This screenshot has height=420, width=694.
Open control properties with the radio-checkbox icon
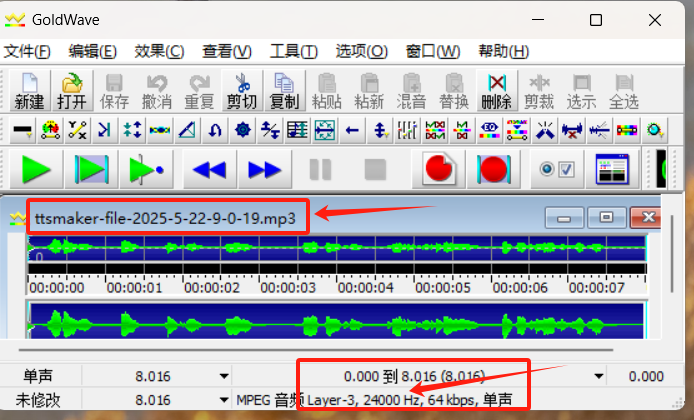[557, 170]
